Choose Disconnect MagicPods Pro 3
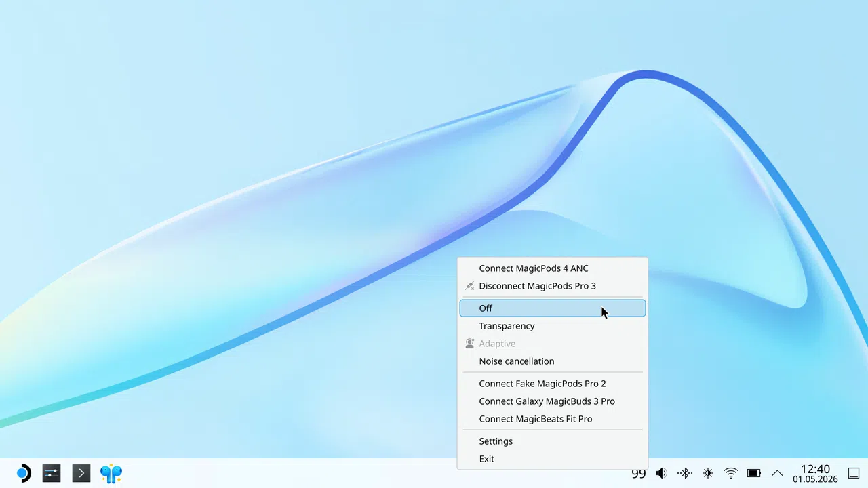The image size is (868, 488). 553,286
